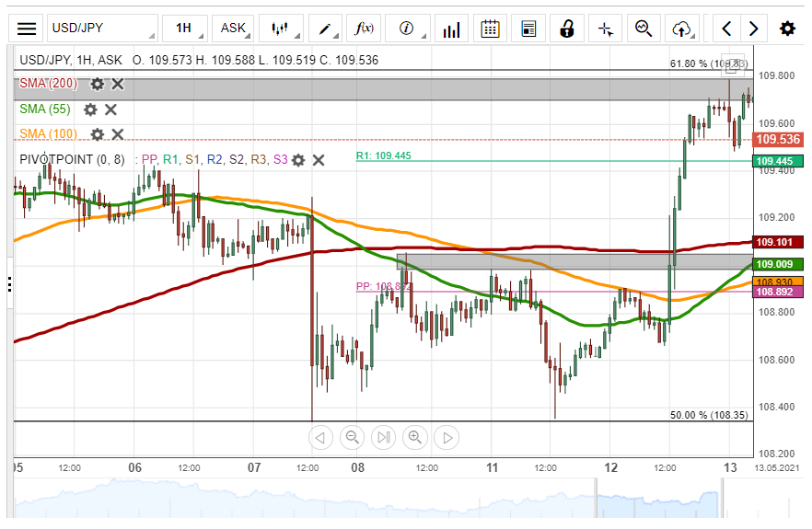Screen dimensions: 812x529
Task: Open the calendar tool in toolbar
Action: point(491,29)
